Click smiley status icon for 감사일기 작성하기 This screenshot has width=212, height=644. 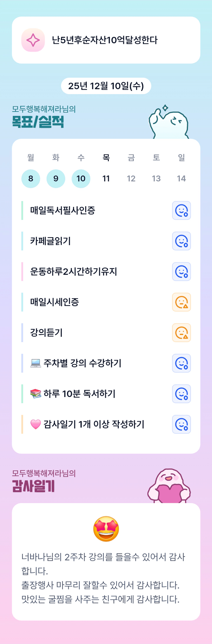point(181,424)
